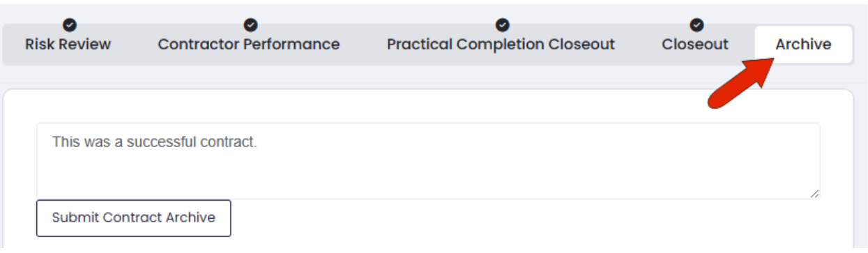The width and height of the screenshot is (868, 253).
Task: Click the checkmark icon above Contractor Performance
Action: [x=249, y=25]
